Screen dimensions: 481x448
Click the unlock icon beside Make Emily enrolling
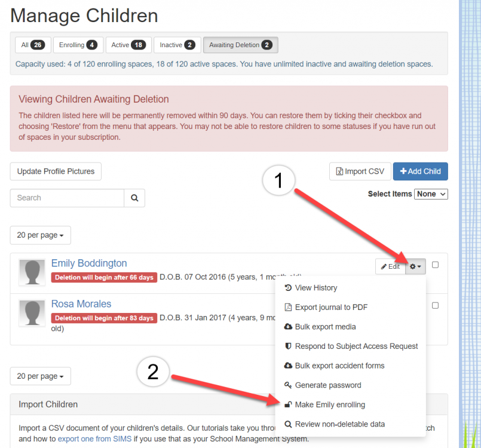pos(288,404)
